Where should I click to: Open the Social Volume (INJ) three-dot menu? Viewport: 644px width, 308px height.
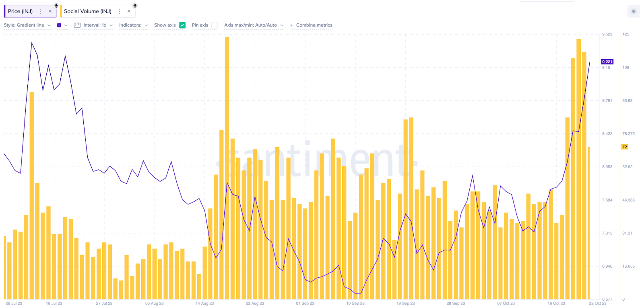click(120, 11)
